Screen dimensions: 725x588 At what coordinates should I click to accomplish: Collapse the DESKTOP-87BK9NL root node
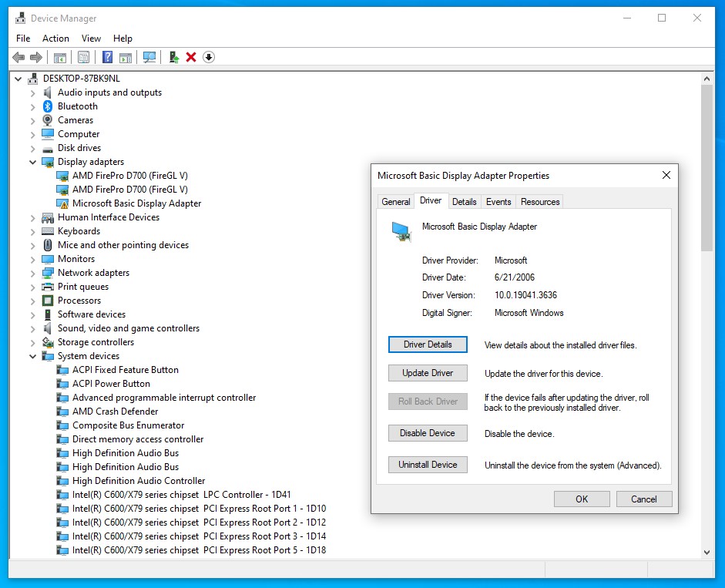18,79
